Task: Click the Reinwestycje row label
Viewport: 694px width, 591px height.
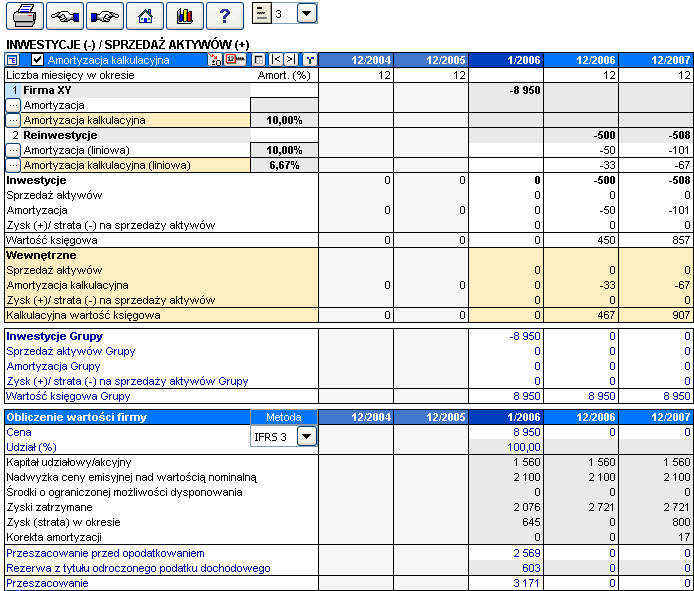Action: (x=60, y=135)
